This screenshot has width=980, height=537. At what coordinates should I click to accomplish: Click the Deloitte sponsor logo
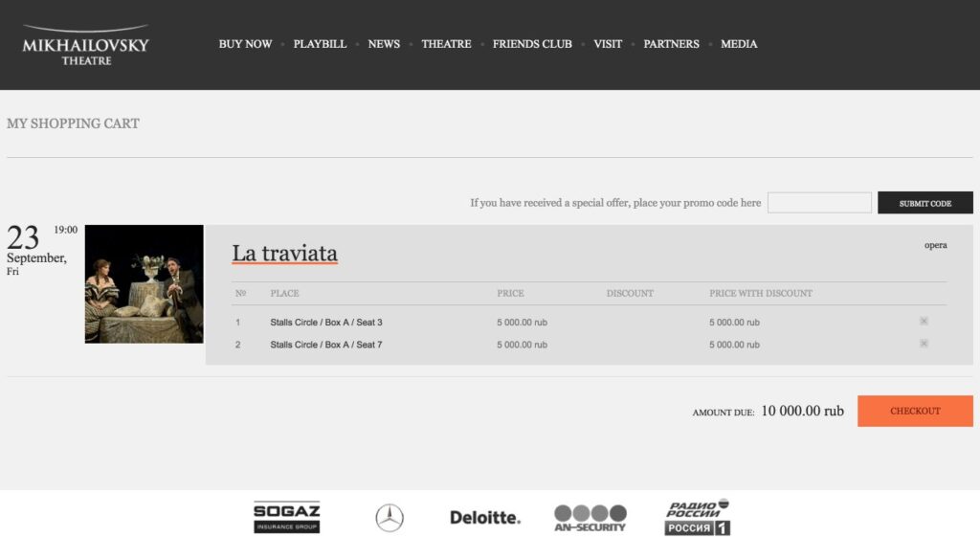tap(485, 518)
